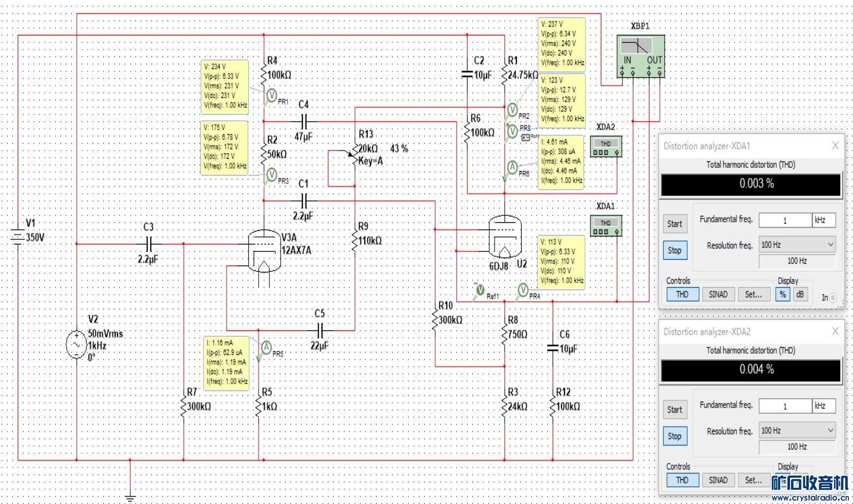Set XDA1 display to dB

[x=800, y=294]
